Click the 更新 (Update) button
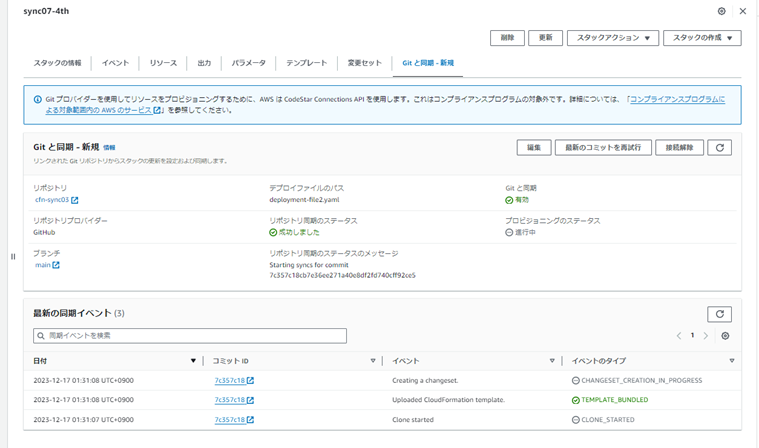759x448 pixels. click(x=546, y=38)
